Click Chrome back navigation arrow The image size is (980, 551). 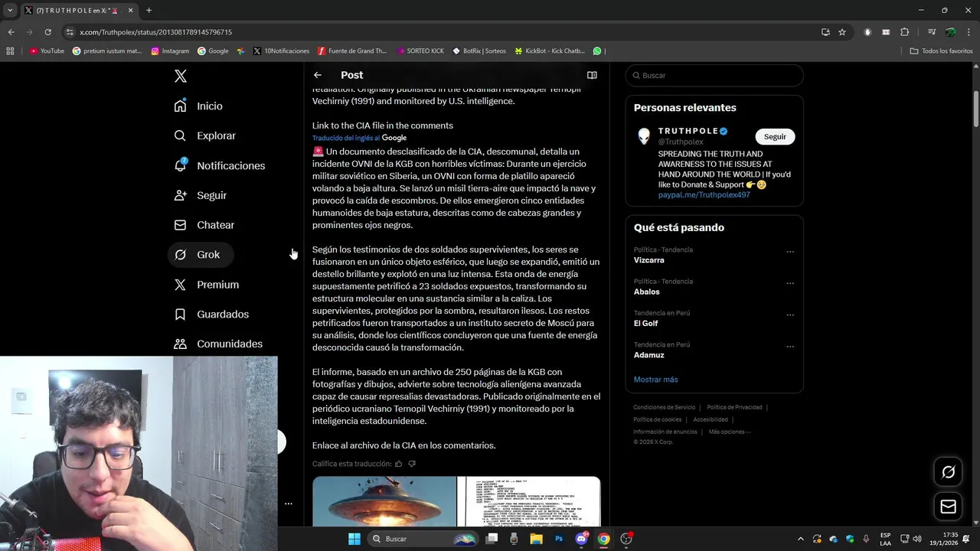(11, 32)
